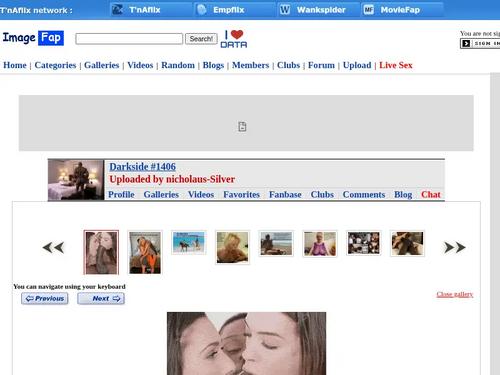Open the I love DATA icon

point(234,39)
